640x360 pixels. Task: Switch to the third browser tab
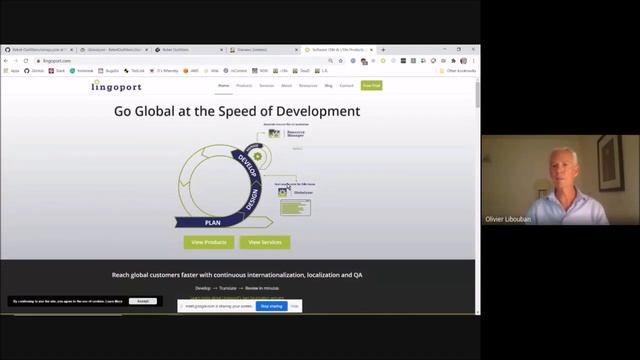pyautogui.click(x=189, y=50)
